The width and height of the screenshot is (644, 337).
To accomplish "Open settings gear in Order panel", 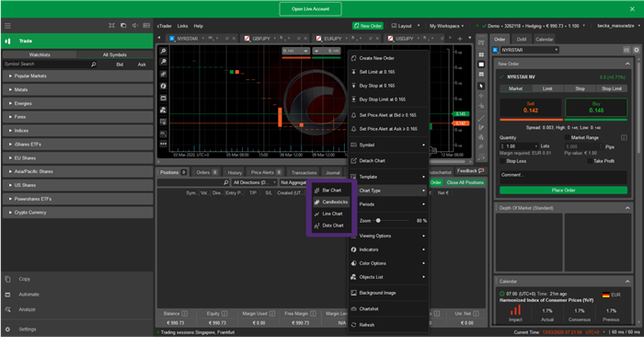I will (637, 50).
